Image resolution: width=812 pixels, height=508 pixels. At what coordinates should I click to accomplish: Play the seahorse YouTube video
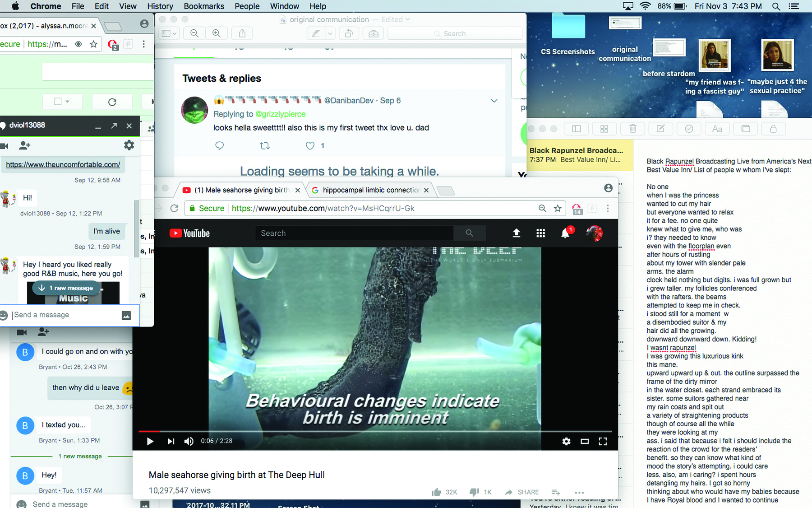point(150,441)
